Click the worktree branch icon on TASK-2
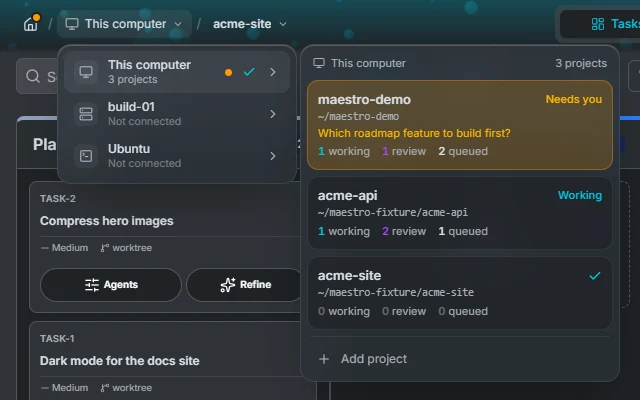The width and height of the screenshot is (640, 400). pyautogui.click(x=105, y=248)
